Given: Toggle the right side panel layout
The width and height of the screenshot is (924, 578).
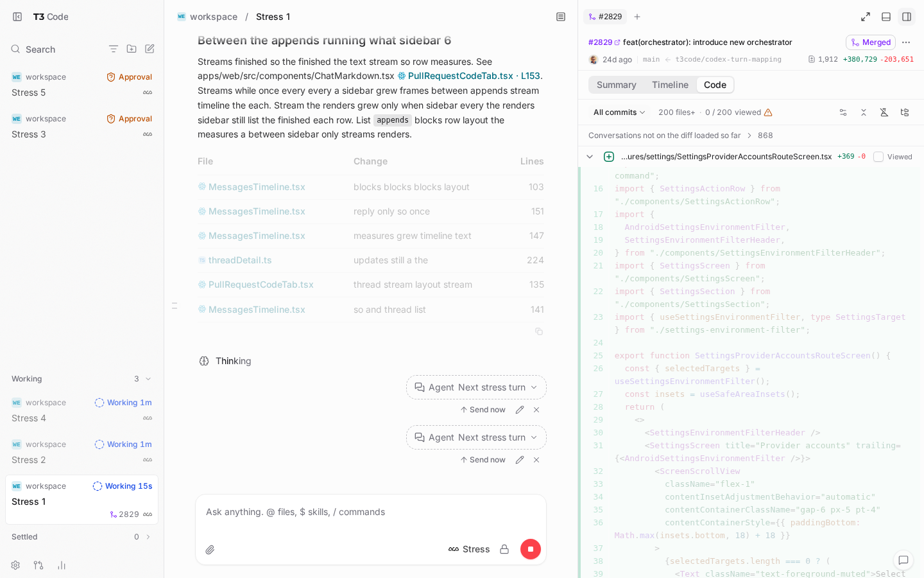Looking at the screenshot, I should (907, 17).
